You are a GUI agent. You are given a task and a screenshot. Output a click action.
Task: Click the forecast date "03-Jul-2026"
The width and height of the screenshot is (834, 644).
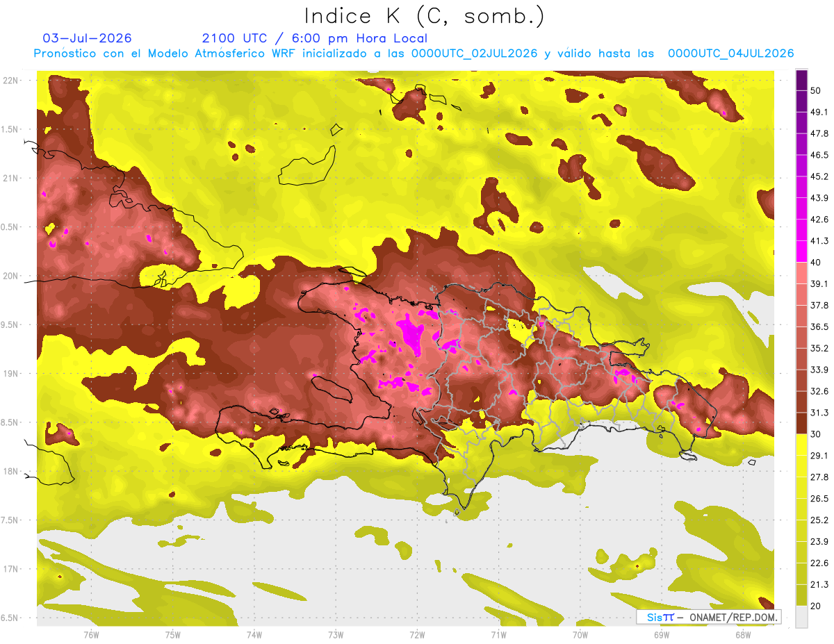coord(87,38)
